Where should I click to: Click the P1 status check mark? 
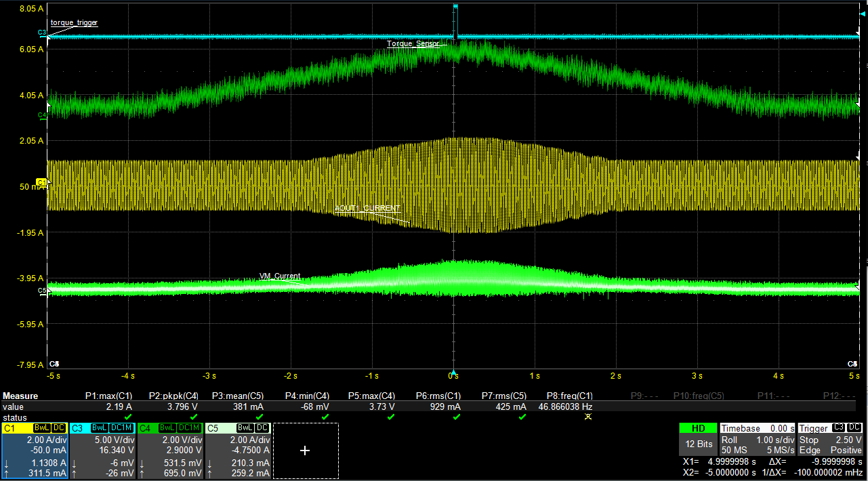click(128, 417)
